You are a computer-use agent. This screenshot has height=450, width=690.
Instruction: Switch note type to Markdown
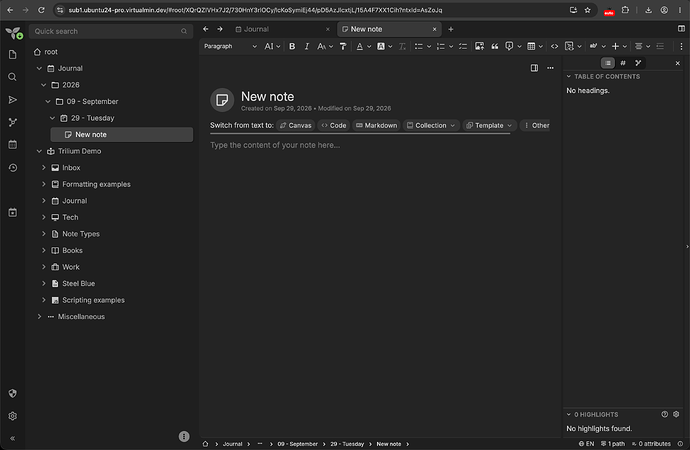coord(376,125)
